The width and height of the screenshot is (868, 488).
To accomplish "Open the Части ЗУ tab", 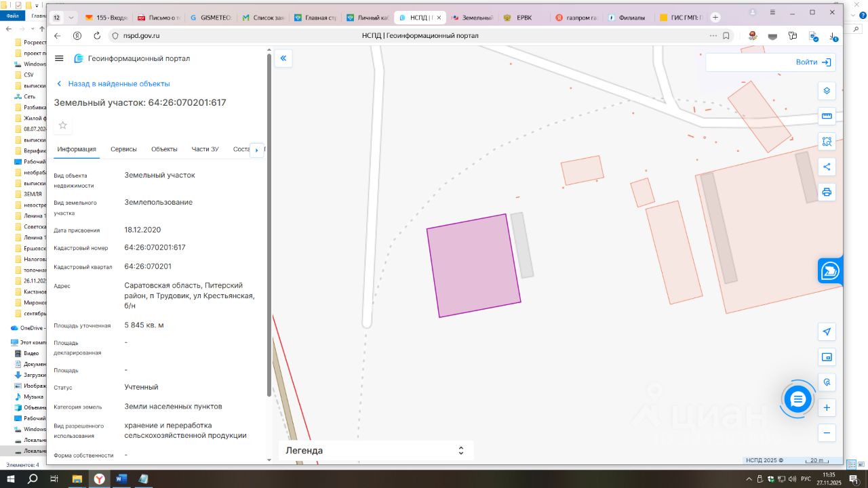I will tap(205, 149).
